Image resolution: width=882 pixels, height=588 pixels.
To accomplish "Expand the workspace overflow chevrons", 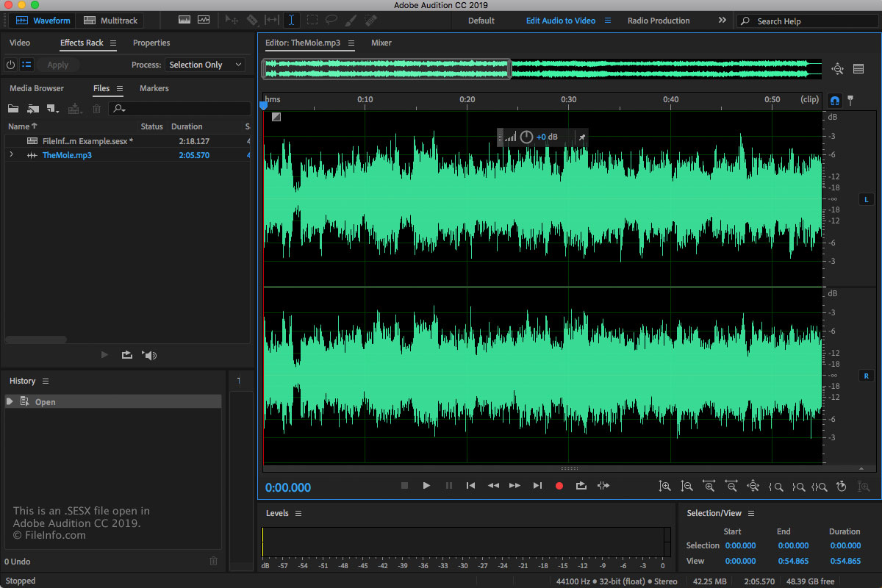I will tap(722, 21).
